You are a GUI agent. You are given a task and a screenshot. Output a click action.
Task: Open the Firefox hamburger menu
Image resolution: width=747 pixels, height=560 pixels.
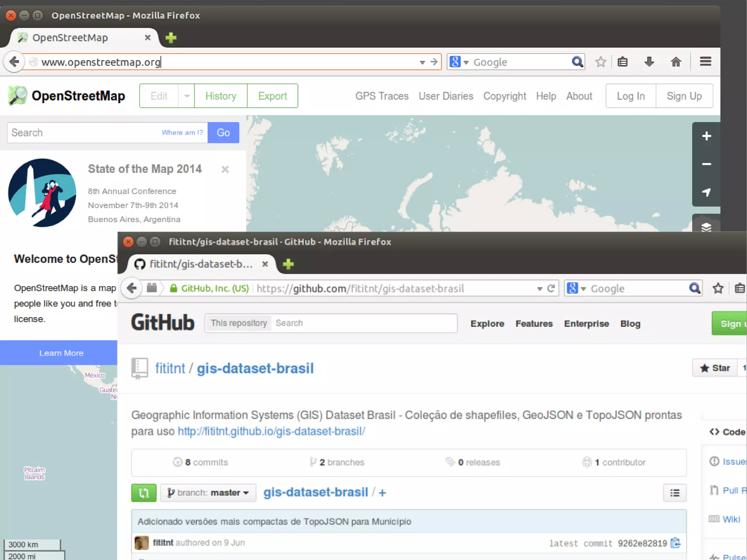pyautogui.click(x=705, y=62)
